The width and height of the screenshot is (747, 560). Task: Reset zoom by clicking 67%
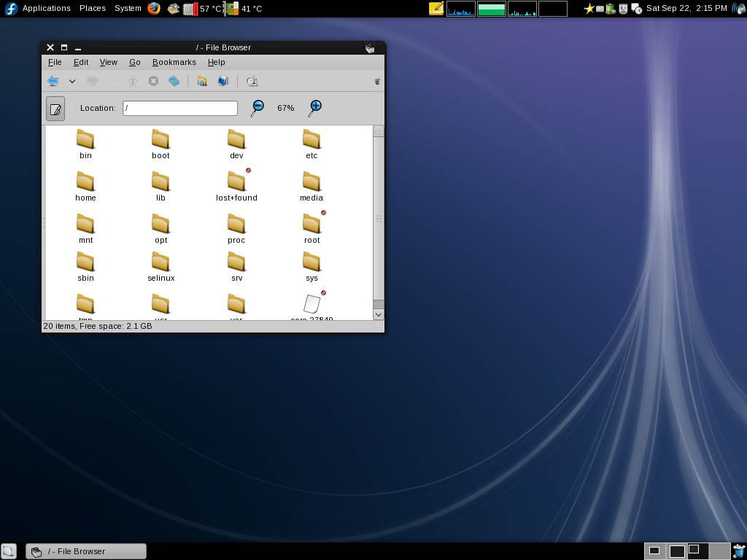[286, 108]
